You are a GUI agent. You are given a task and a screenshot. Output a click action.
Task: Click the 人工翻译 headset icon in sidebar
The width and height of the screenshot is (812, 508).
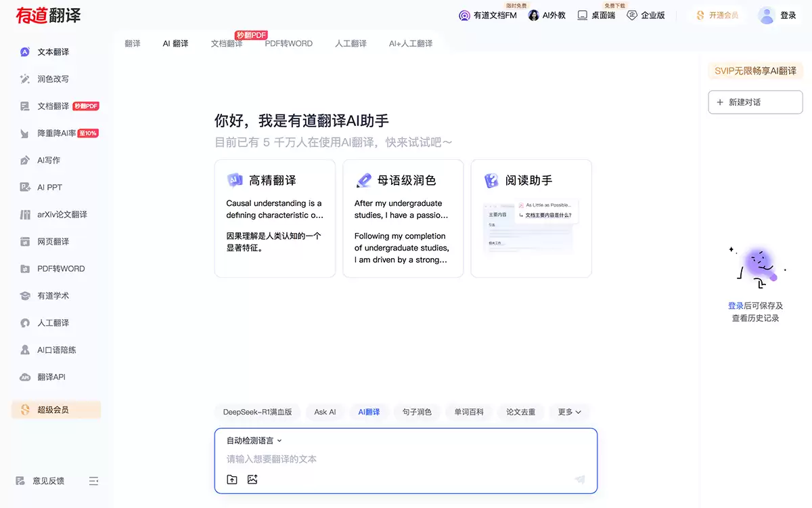point(25,323)
